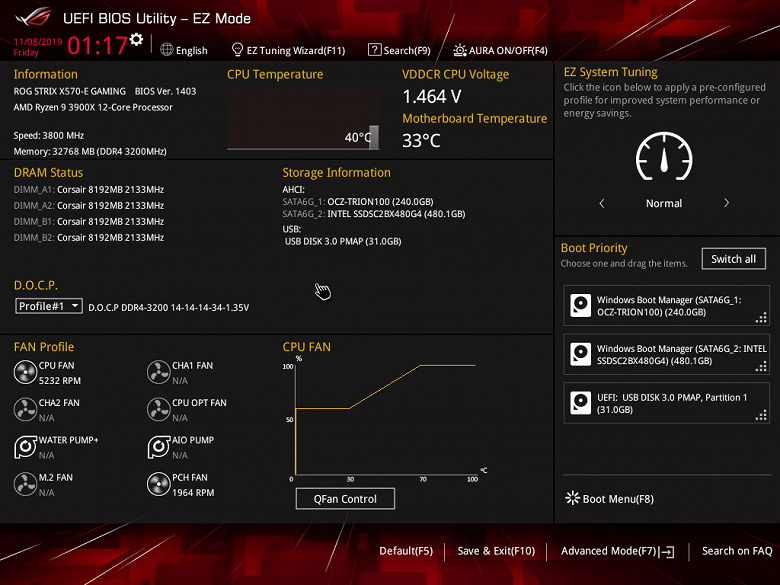Click USB DISK 3.0 PMAP storage entry

(x=343, y=241)
